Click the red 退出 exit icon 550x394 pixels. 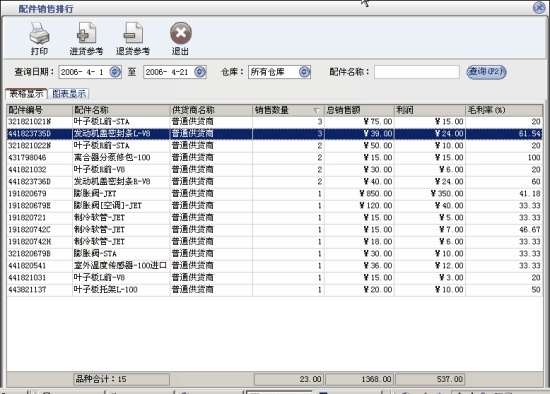coord(181,33)
